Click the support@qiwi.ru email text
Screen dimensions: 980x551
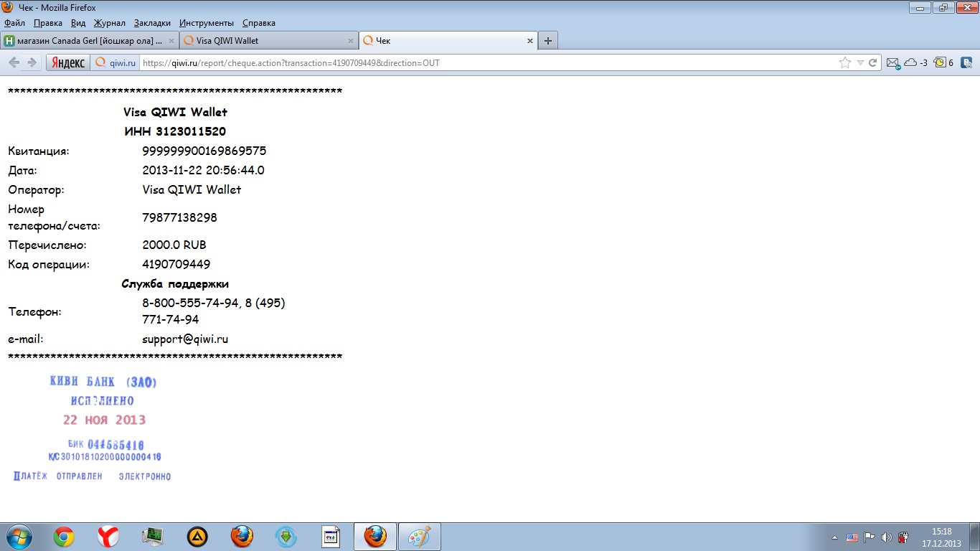coord(185,339)
